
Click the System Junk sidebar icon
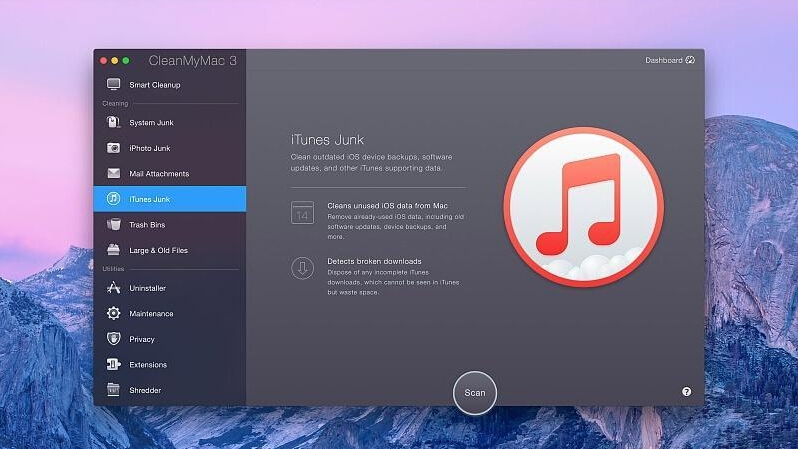coord(113,123)
